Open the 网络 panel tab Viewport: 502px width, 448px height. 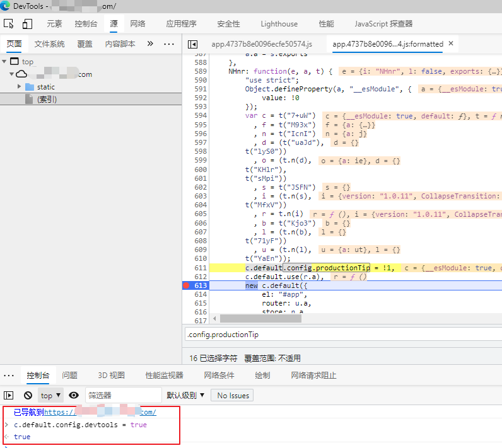point(137,24)
